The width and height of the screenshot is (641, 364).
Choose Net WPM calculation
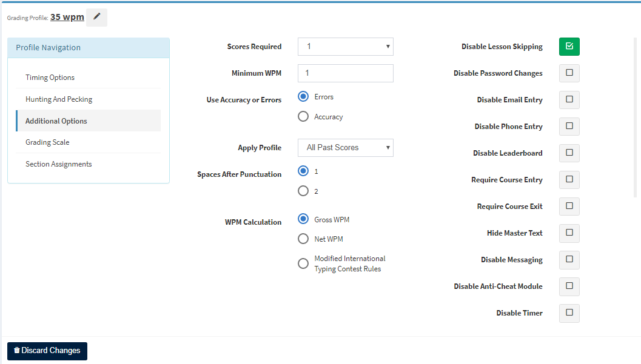(303, 239)
